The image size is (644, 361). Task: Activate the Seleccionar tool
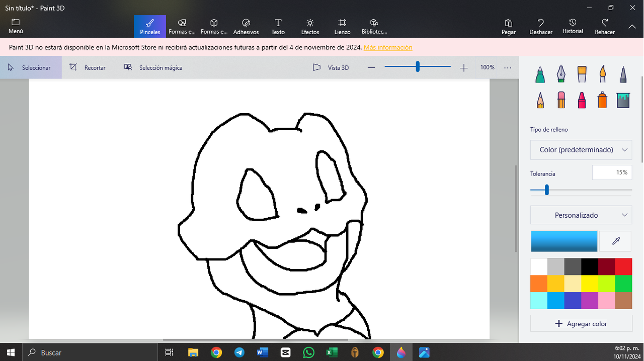[31, 67]
